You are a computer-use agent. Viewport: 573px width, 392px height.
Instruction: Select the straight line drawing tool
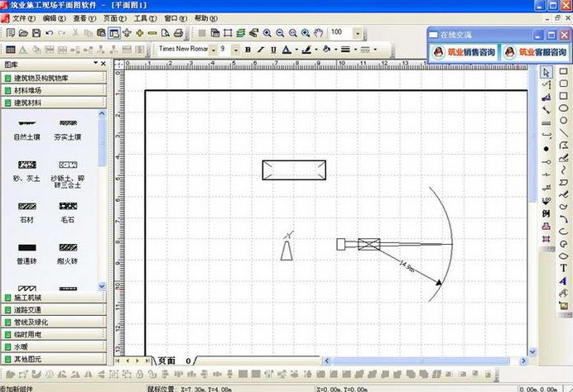coord(564,133)
